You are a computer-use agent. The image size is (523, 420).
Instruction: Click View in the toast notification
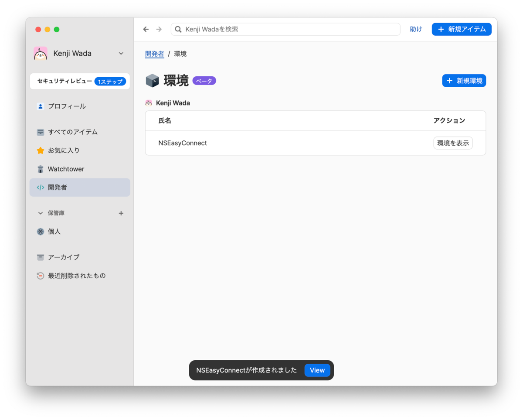point(317,370)
